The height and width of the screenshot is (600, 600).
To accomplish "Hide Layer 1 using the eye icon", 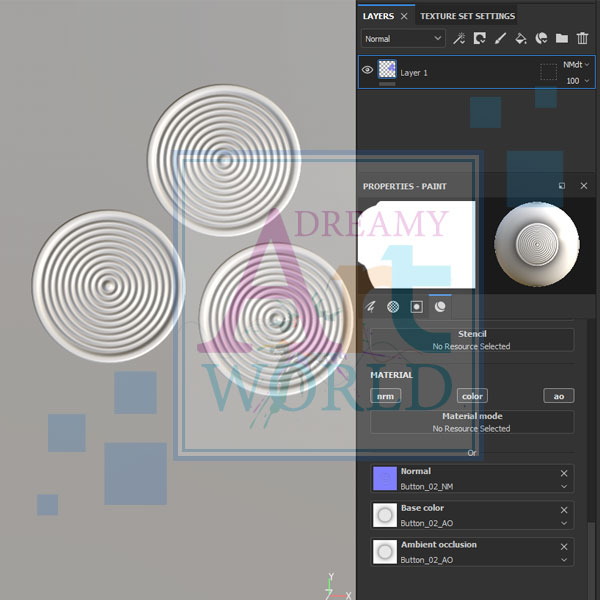I will 367,71.
